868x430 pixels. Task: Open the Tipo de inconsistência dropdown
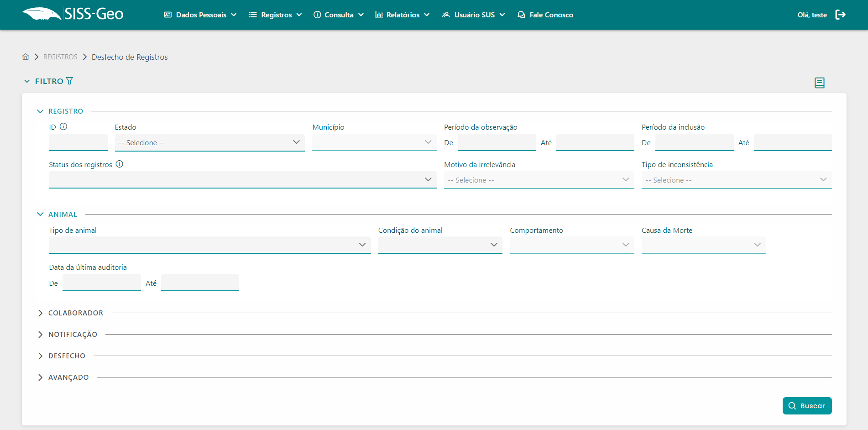(737, 180)
